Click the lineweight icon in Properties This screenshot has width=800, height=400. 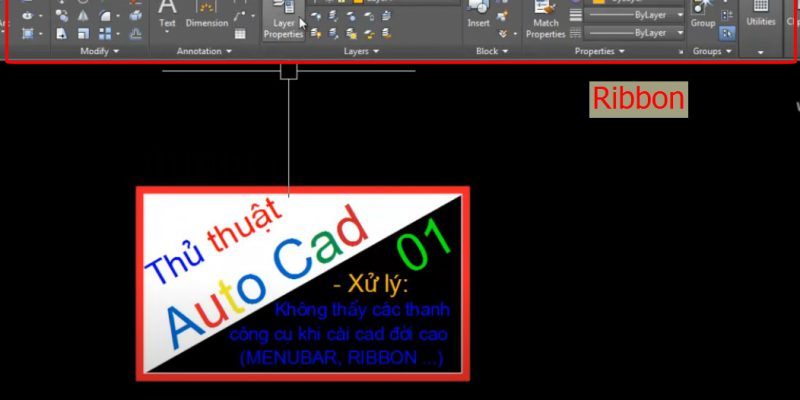576,15
